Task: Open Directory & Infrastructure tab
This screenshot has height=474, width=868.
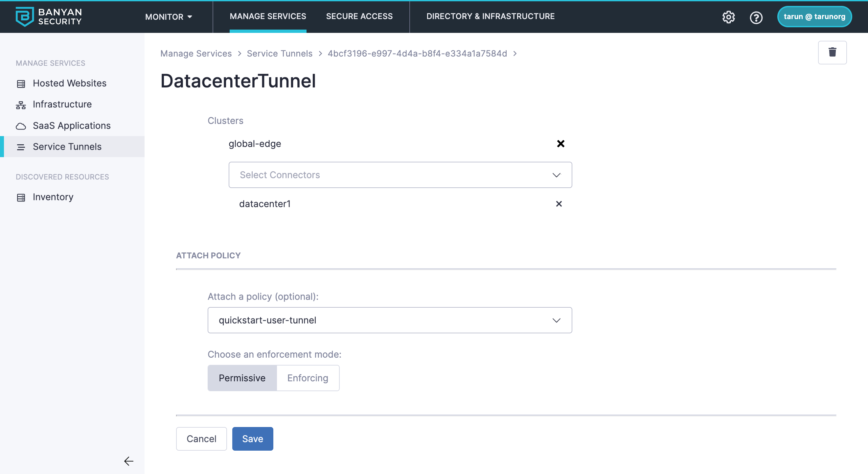Action: 490,16
